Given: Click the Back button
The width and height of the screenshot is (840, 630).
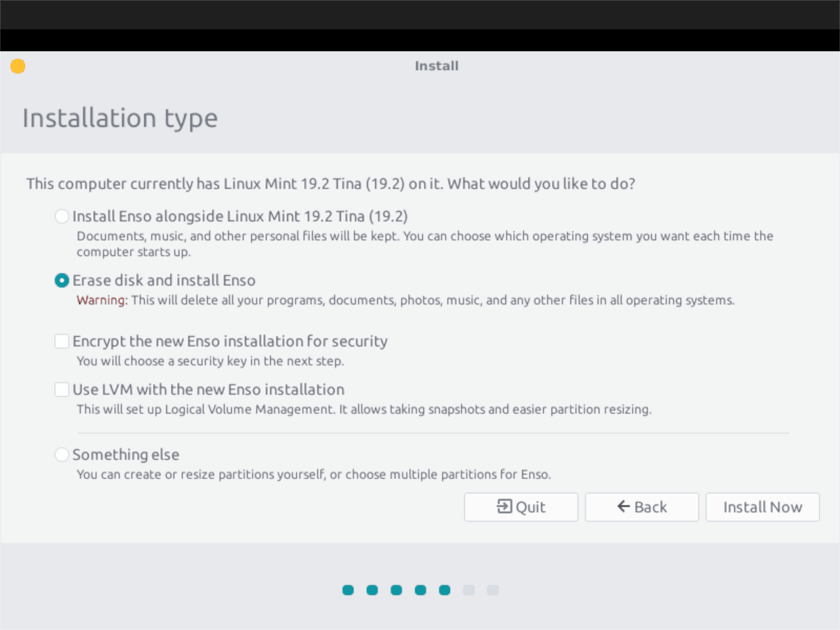Looking at the screenshot, I should [642, 507].
